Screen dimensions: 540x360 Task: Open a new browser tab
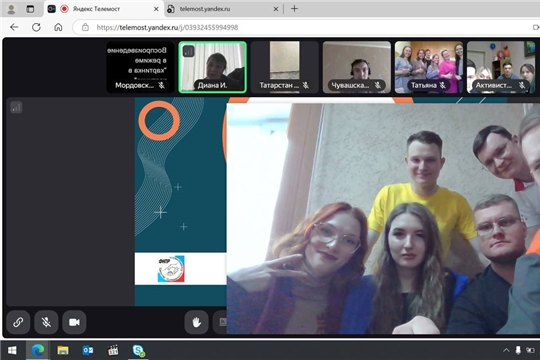point(294,9)
